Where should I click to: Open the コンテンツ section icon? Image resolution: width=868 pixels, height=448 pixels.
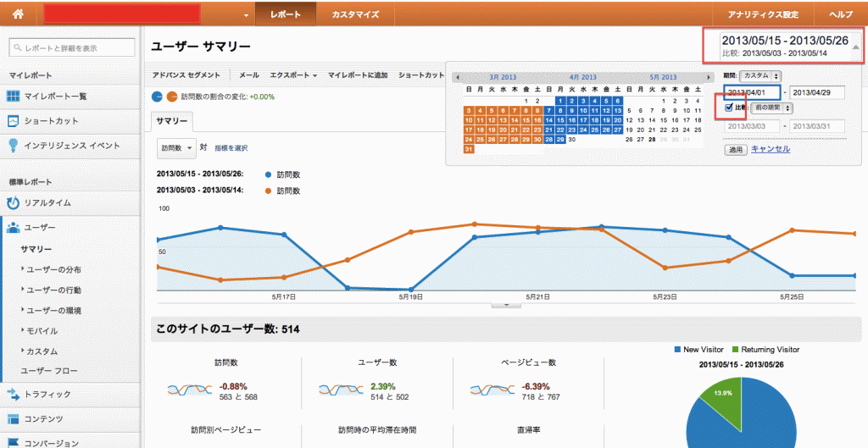point(14,418)
